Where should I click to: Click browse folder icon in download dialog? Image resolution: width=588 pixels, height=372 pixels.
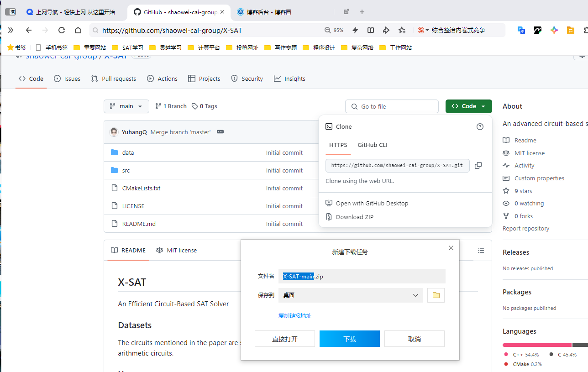[x=436, y=295]
